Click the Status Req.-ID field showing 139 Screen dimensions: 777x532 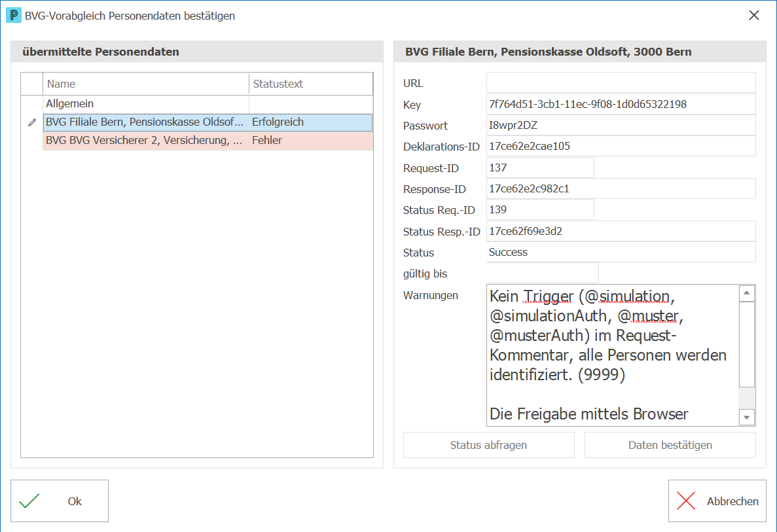pyautogui.click(x=540, y=209)
